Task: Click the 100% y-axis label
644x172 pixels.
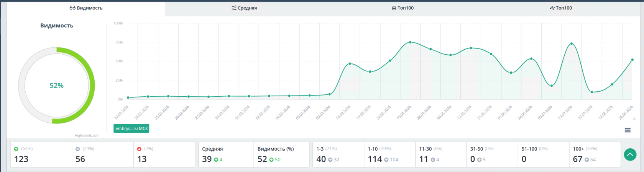Action: pos(118,23)
